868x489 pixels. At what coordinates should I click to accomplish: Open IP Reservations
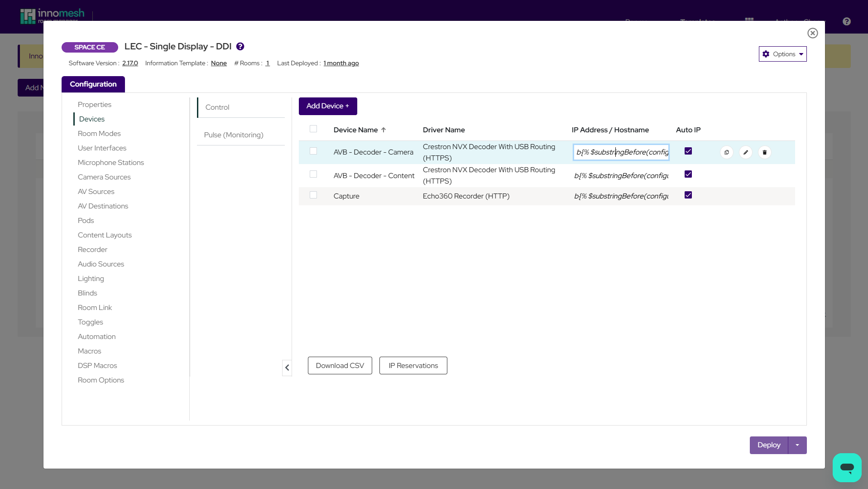click(413, 366)
